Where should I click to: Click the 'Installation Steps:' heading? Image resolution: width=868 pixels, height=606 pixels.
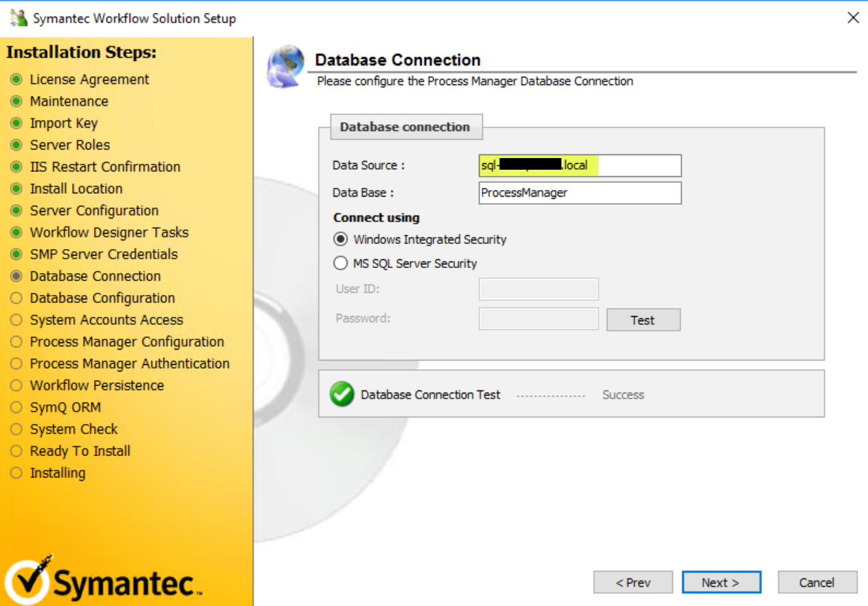point(82,52)
